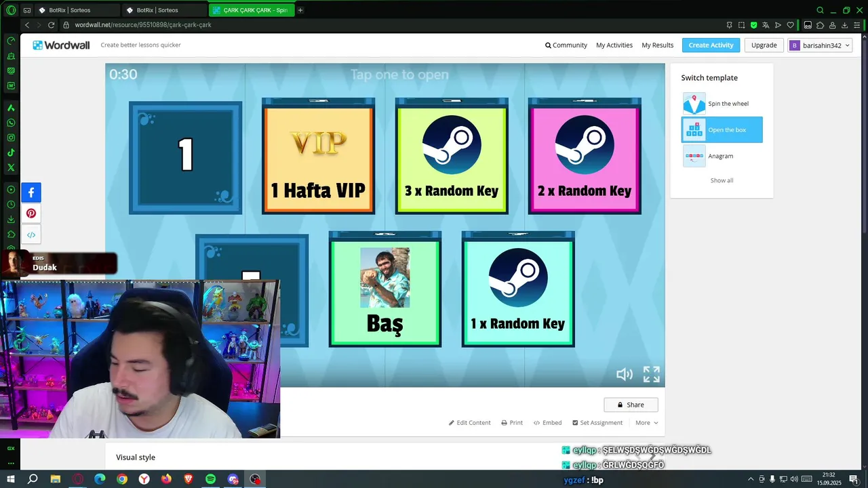Image resolution: width=868 pixels, height=488 pixels.
Task: Click the address bar URL
Action: (143, 25)
